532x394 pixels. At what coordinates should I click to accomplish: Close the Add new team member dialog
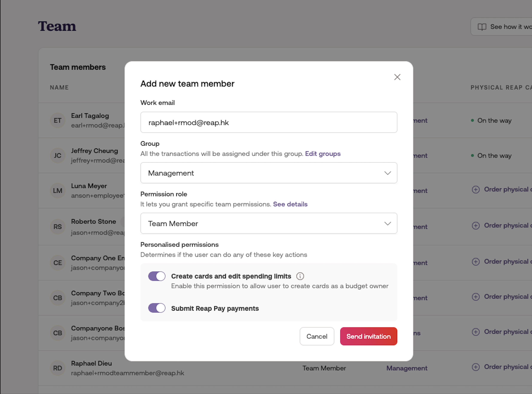point(397,77)
